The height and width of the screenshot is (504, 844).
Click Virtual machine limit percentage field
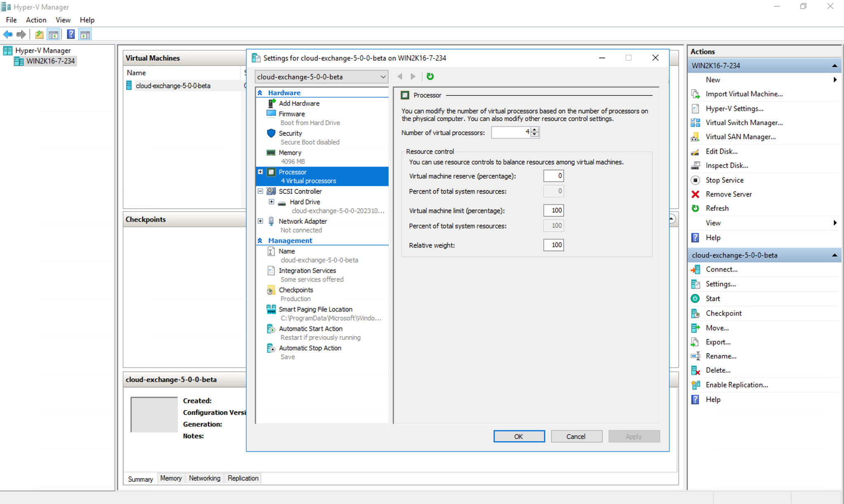(x=553, y=211)
